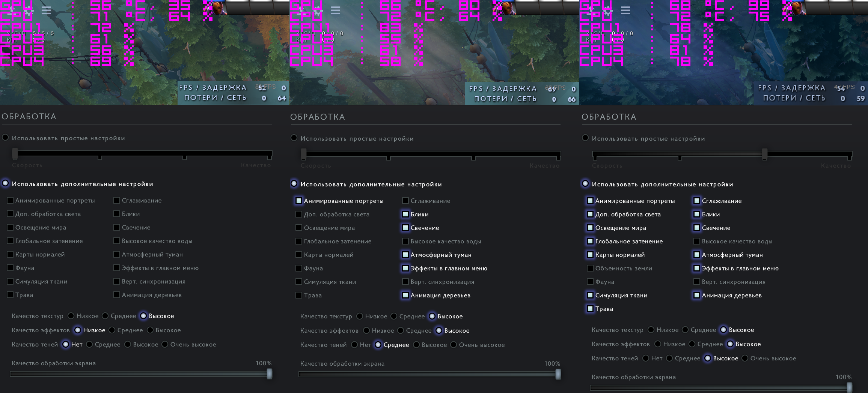Check "Доп. обработка света" in middle screenshot
Viewport: 868px width, 393px height.
pyautogui.click(x=299, y=214)
